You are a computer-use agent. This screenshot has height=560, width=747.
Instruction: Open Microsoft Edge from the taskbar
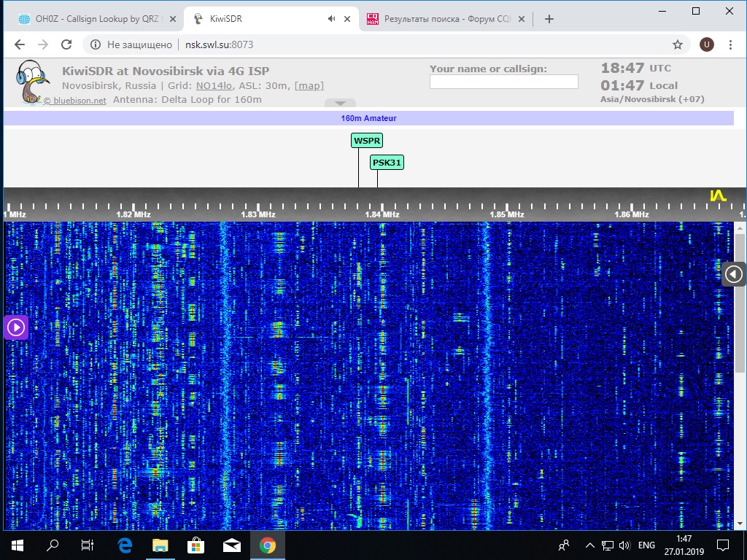(x=125, y=545)
